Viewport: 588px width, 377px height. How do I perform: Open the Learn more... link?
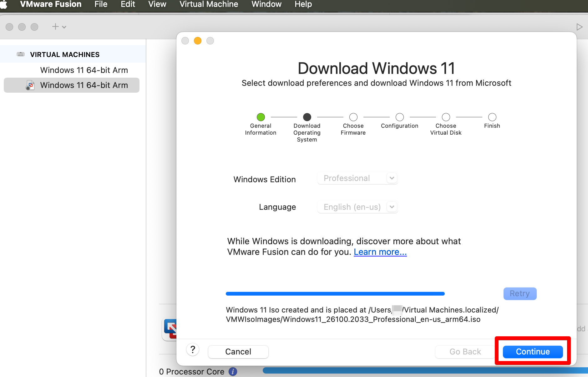(x=380, y=252)
